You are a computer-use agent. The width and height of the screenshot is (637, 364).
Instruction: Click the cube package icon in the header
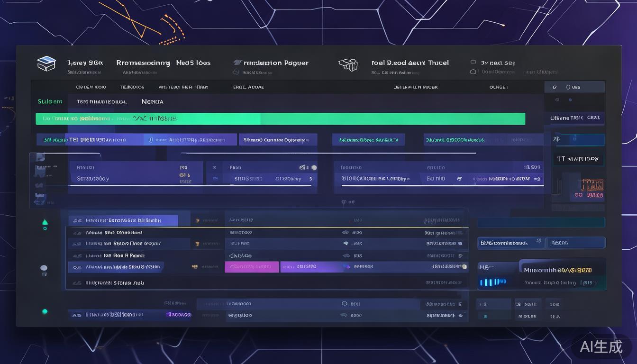348,64
